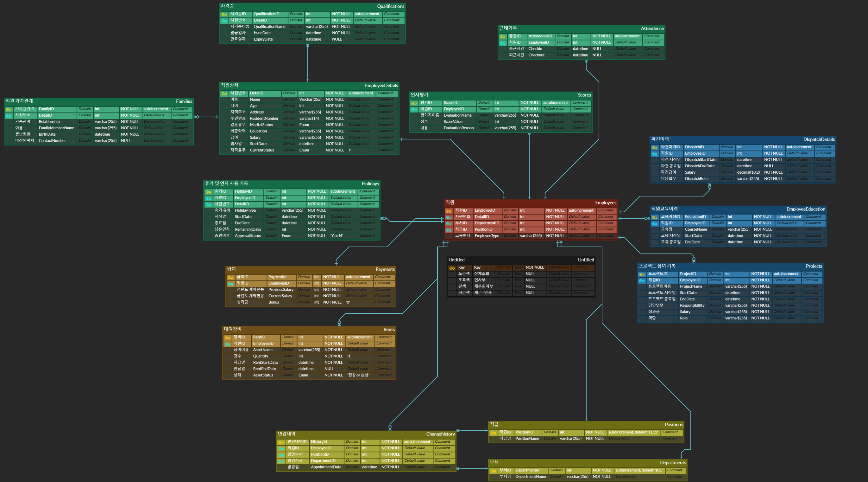Click the foreign key icon for DetailID in Holidays

point(208,205)
